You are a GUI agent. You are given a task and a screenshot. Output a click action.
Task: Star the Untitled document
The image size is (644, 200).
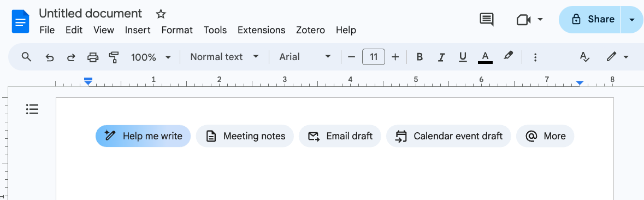(x=161, y=14)
